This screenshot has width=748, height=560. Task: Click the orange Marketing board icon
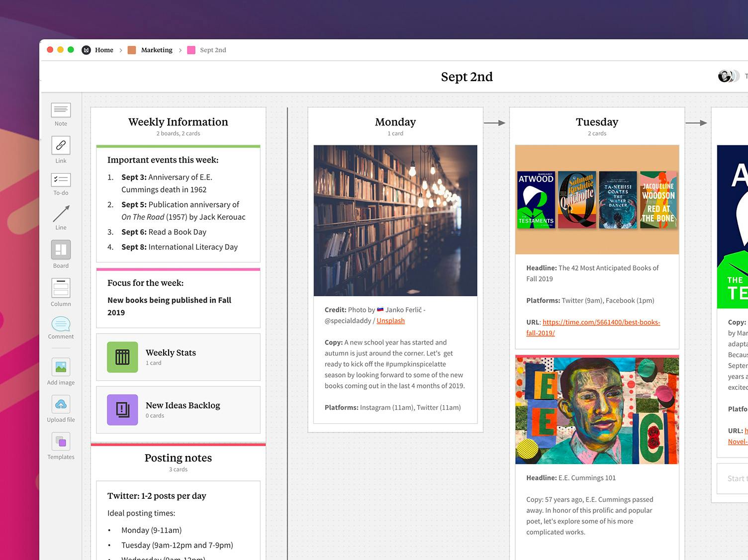[x=132, y=50]
